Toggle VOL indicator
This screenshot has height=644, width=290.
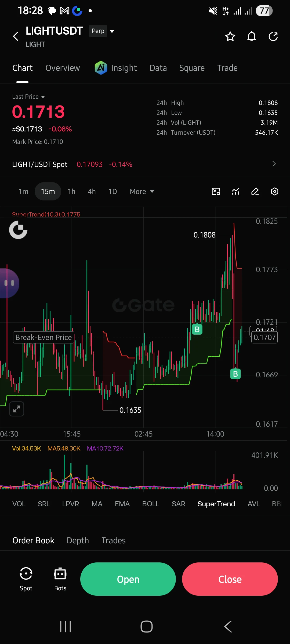coord(19,504)
